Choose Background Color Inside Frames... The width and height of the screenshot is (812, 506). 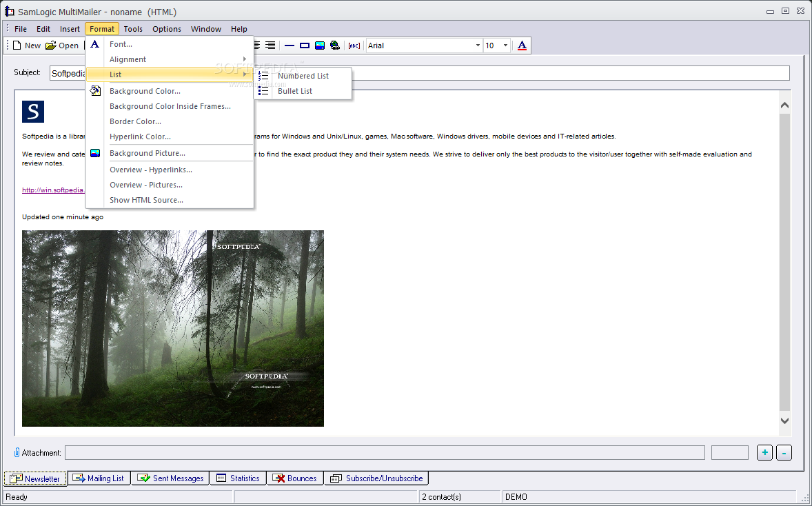(170, 106)
